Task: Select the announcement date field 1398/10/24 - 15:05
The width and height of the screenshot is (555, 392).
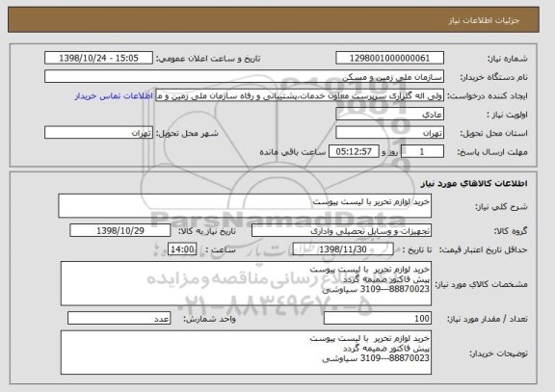Action: tap(98, 58)
